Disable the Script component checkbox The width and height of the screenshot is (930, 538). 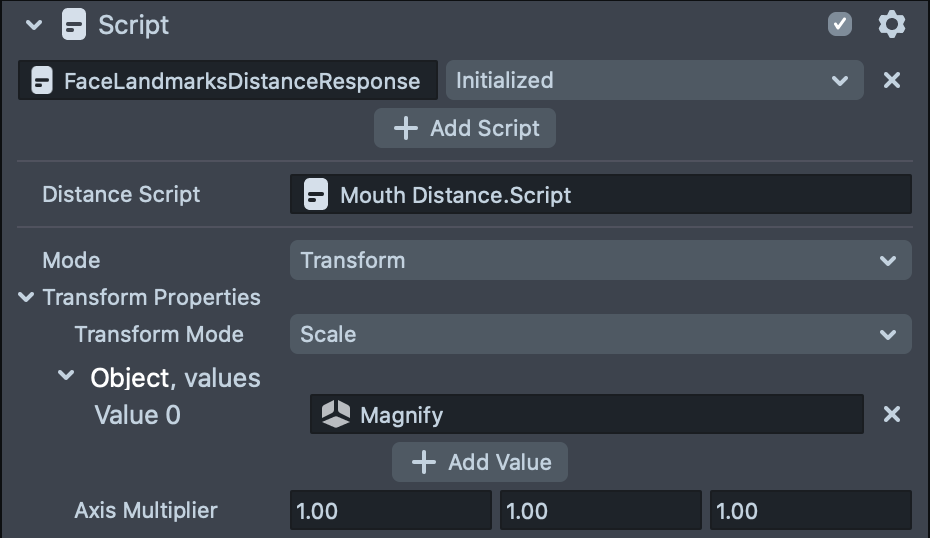(840, 25)
